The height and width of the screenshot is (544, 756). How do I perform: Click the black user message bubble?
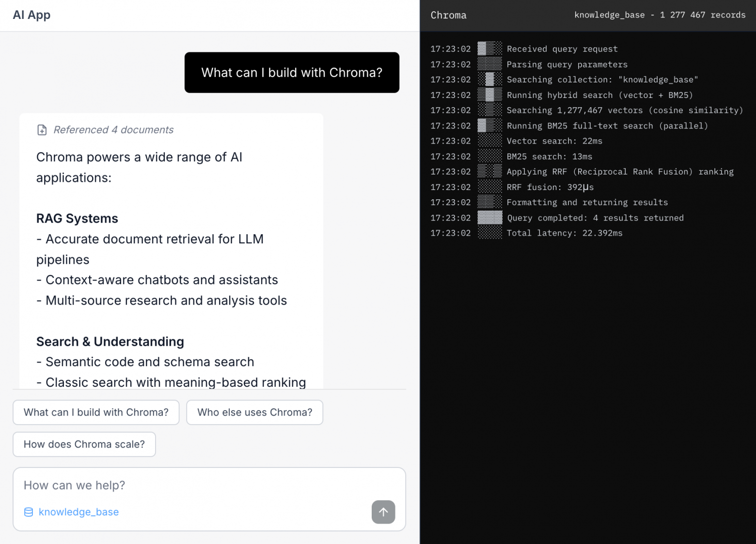click(292, 73)
